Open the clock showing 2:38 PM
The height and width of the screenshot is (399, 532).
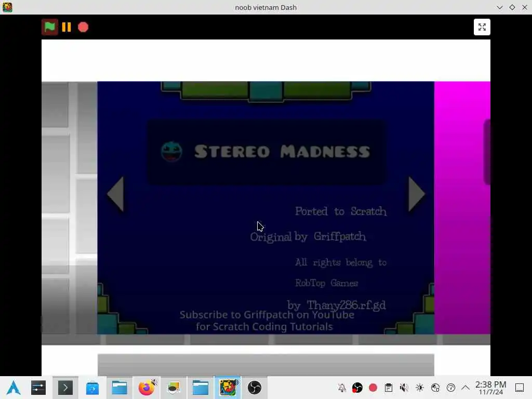[490, 388]
